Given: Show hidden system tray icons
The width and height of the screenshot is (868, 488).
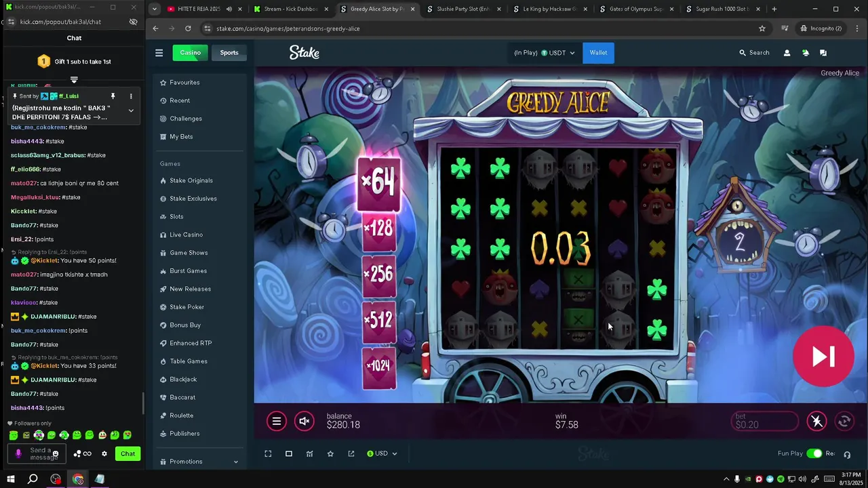Looking at the screenshot, I should coord(726,479).
